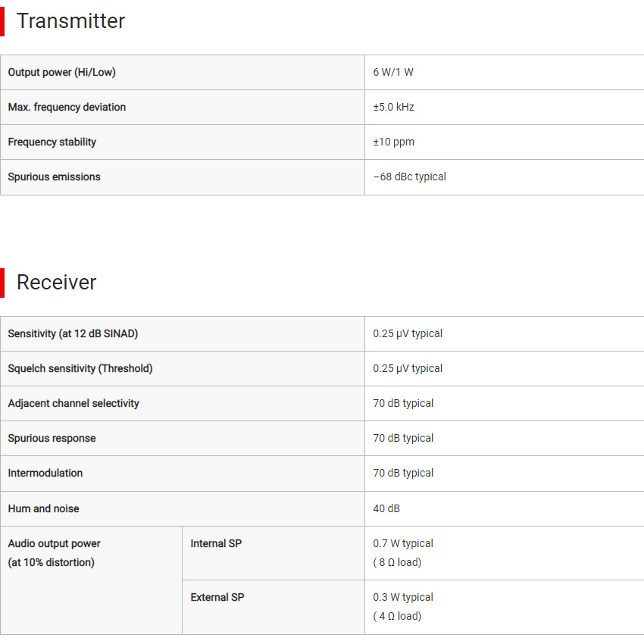Screen dimensions: 644x644
Task: Click the ±10 ppm value
Action: (x=393, y=142)
